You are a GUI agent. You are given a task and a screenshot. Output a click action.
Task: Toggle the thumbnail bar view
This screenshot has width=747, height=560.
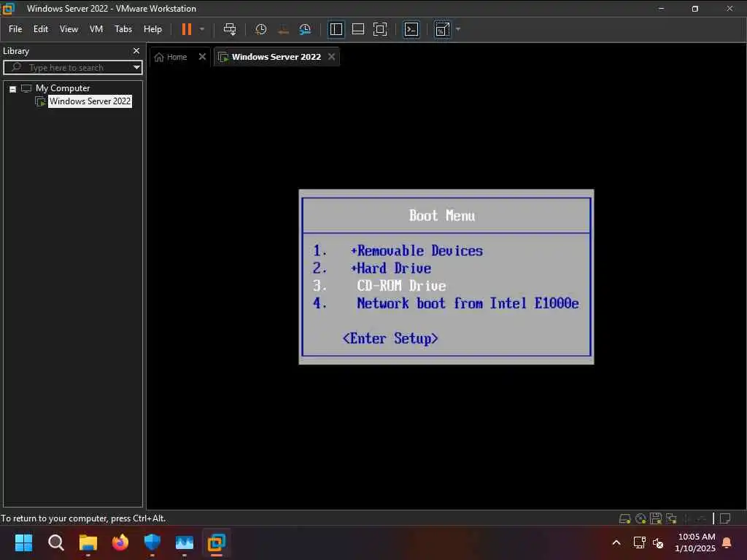click(357, 29)
